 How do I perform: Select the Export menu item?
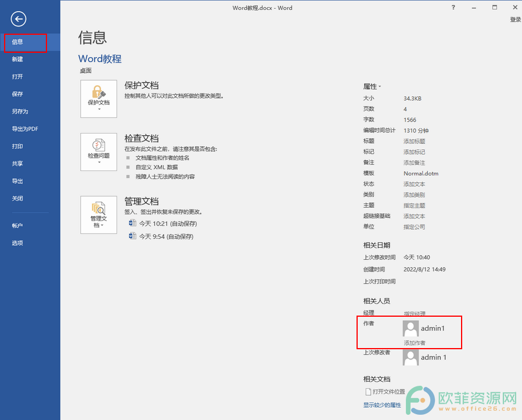[x=30, y=181]
